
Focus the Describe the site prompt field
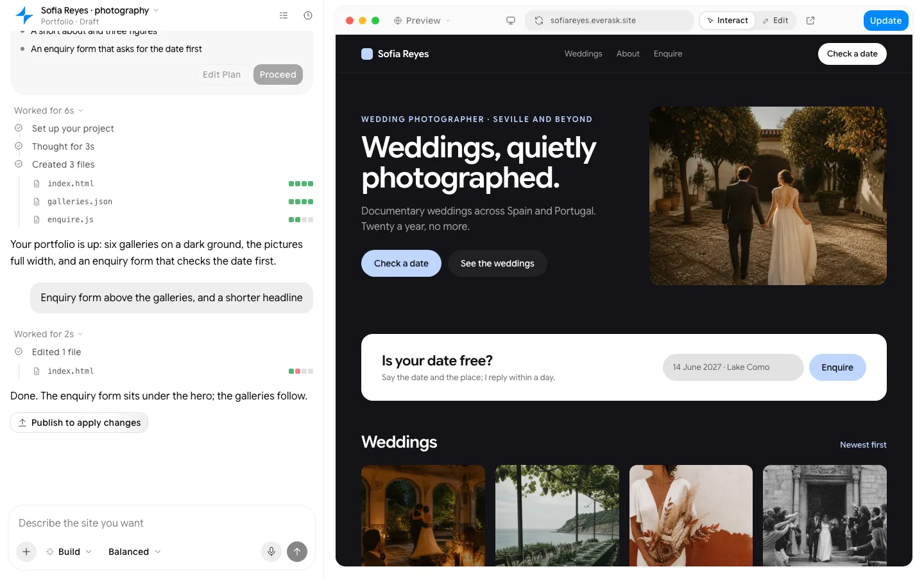[x=162, y=523]
